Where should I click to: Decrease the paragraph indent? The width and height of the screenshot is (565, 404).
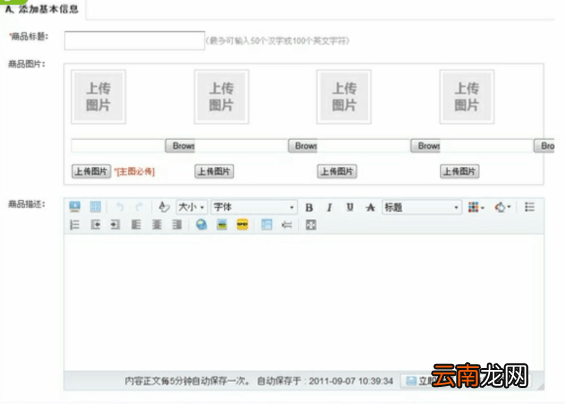click(95, 225)
